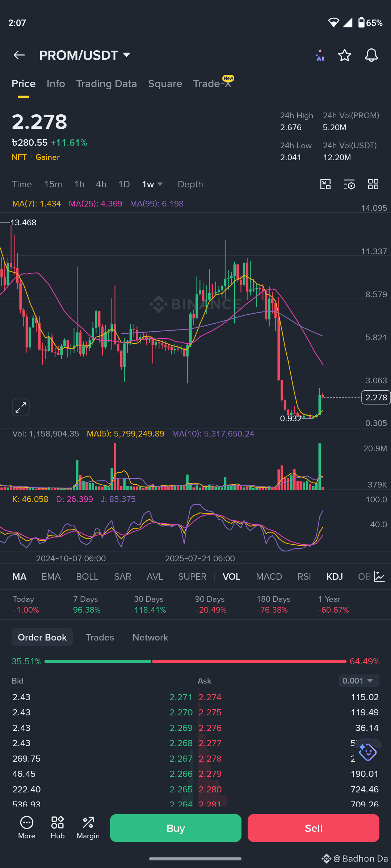Tap the ask price 2.280

(210, 790)
